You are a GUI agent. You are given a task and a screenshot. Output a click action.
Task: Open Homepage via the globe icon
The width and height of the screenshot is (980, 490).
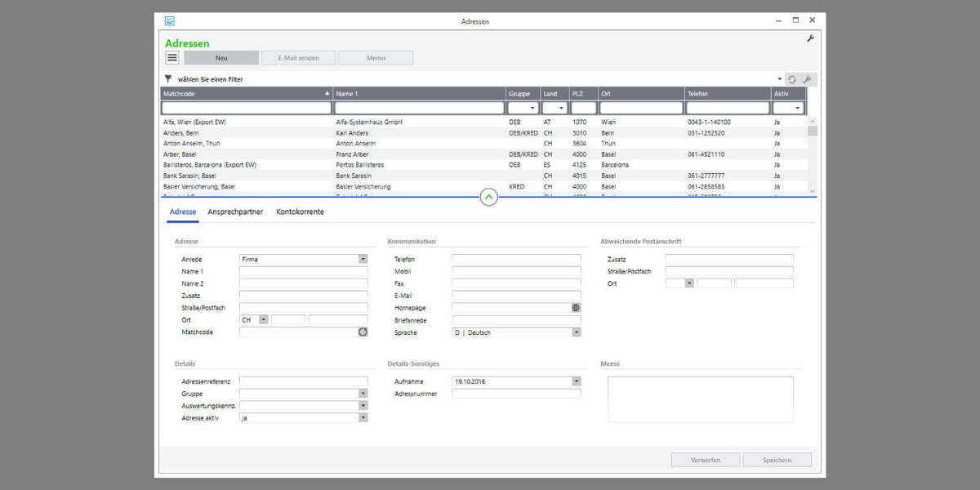[x=576, y=308]
